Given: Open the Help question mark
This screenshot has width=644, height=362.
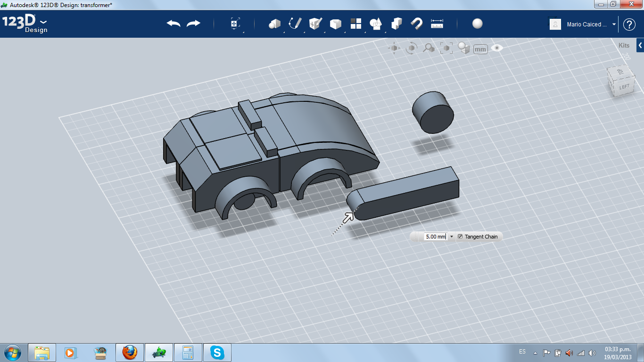Looking at the screenshot, I should [629, 25].
